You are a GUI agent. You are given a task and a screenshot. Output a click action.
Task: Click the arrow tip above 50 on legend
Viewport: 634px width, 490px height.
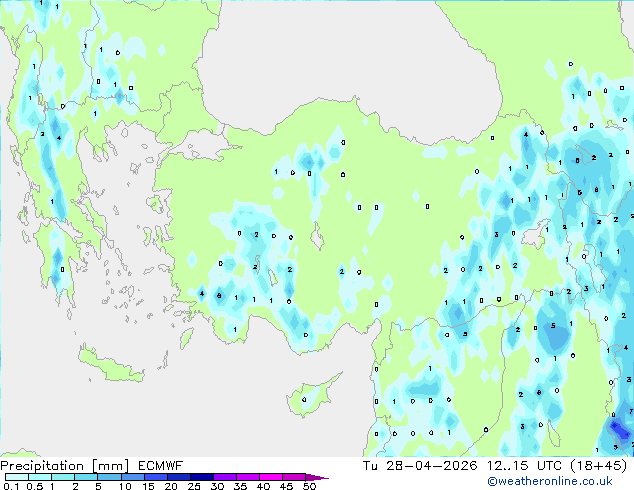pyautogui.click(x=317, y=477)
